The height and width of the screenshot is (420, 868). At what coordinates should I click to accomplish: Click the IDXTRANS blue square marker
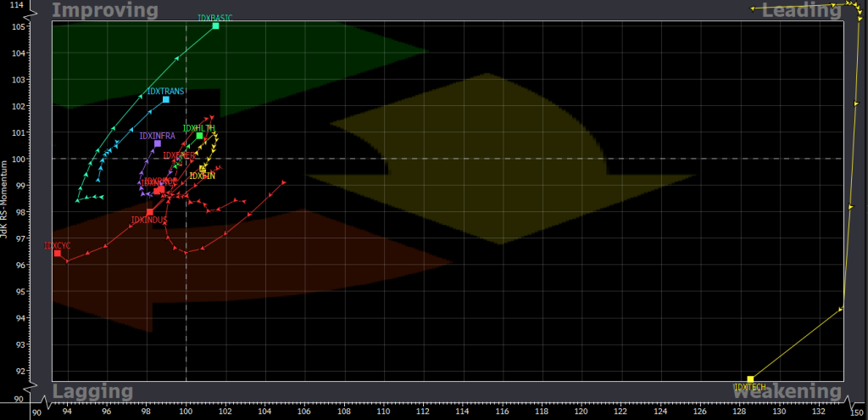coord(166,100)
